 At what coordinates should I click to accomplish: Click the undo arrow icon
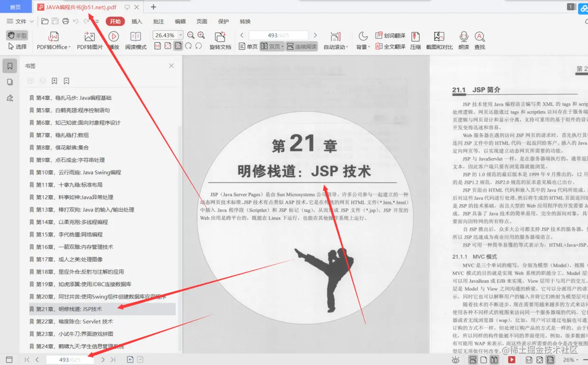[x=76, y=21]
